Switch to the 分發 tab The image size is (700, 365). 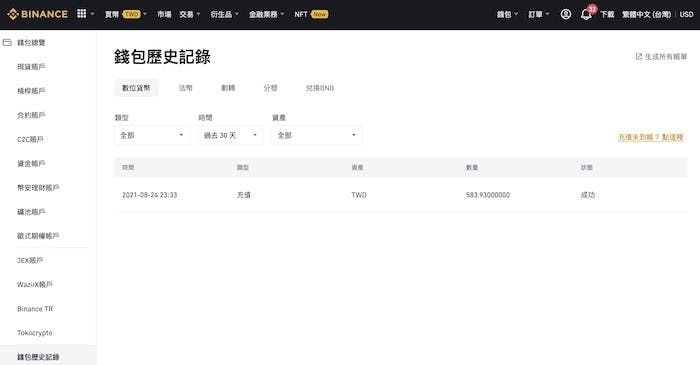[x=271, y=88]
